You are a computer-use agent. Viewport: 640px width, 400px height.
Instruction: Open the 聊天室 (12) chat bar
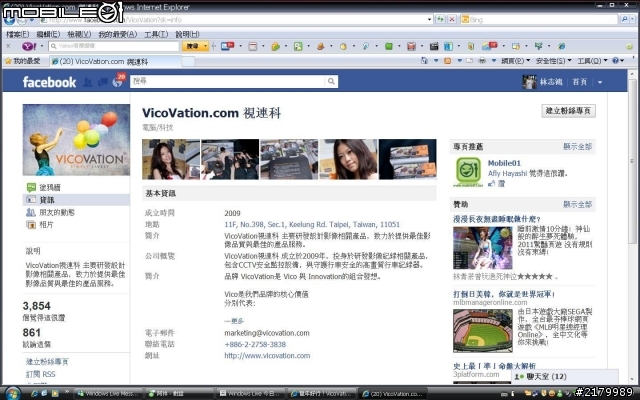click(x=565, y=376)
